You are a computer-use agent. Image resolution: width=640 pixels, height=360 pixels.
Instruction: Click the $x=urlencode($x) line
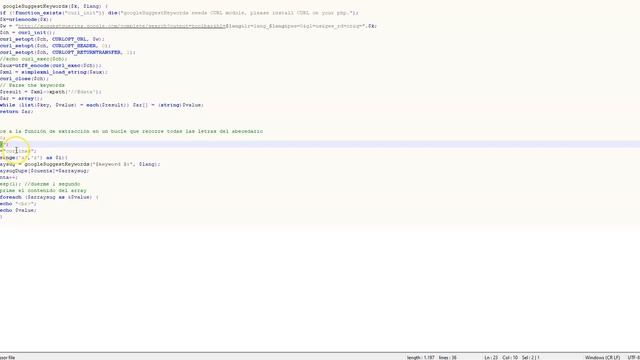pos(26,20)
